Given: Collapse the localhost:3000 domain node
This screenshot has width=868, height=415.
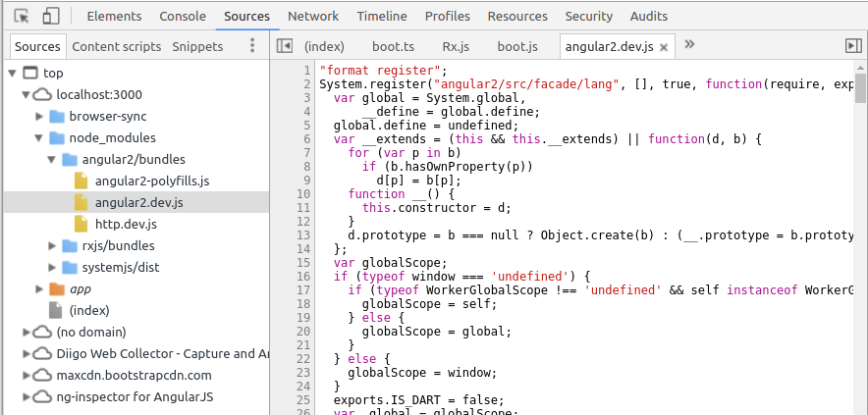Looking at the screenshot, I should click(26, 94).
